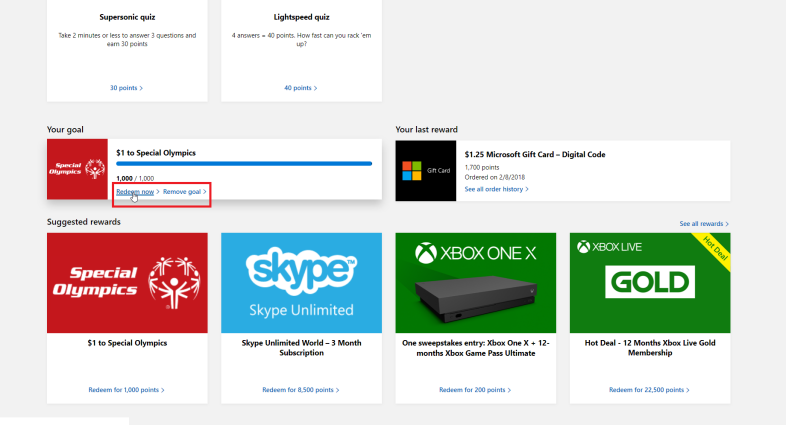
Task: Click '$1 to Special Olympics' suggested reward title
Action: click(x=127, y=343)
